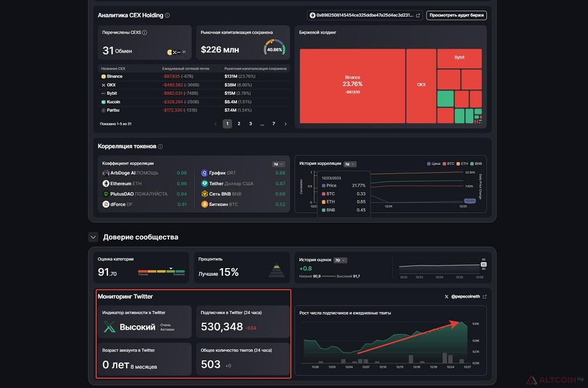Image resolution: width=588 pixels, height=388 pixels.
Task: Click the OKX block in holdings treemap
Action: click(421, 86)
